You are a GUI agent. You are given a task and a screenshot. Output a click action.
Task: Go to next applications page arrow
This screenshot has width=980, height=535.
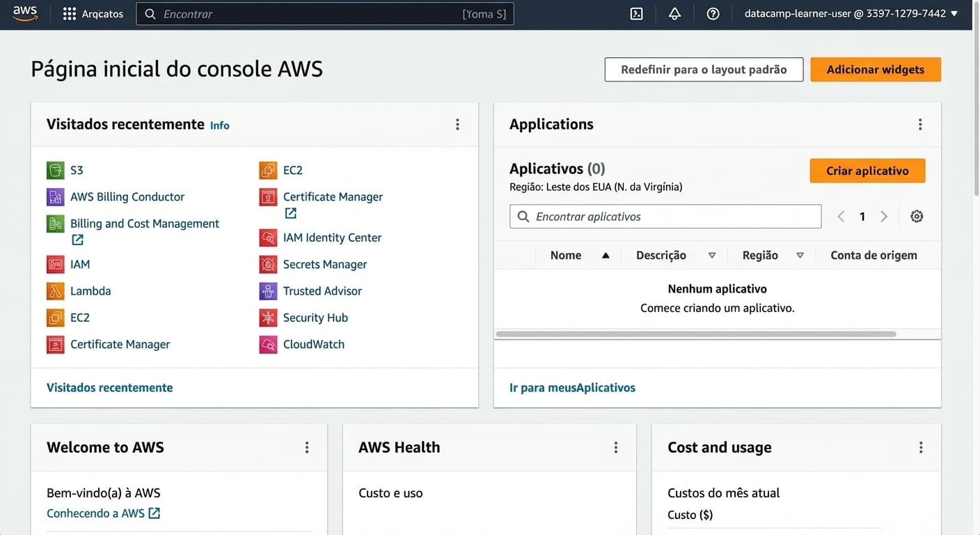click(884, 217)
